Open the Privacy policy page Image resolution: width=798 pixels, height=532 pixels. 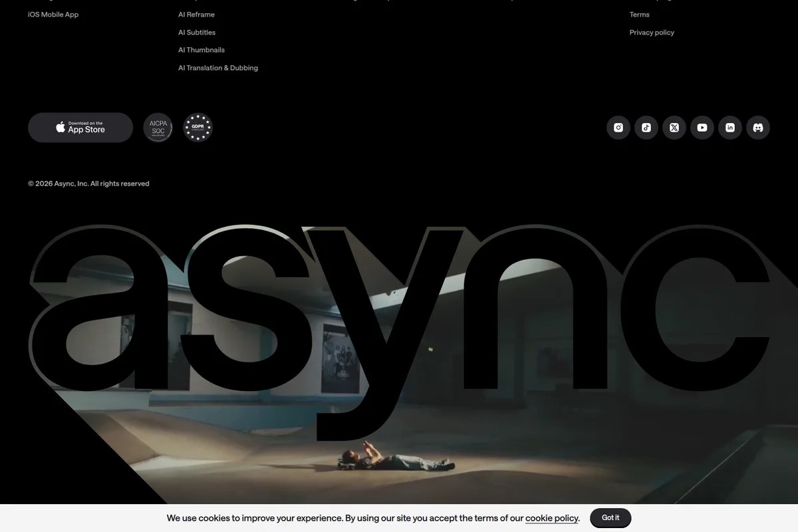[652, 32]
